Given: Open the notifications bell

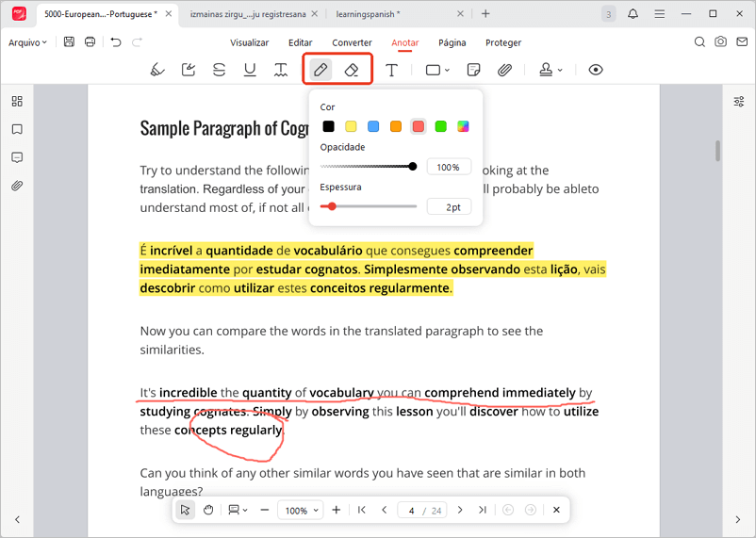Looking at the screenshot, I should [x=633, y=14].
